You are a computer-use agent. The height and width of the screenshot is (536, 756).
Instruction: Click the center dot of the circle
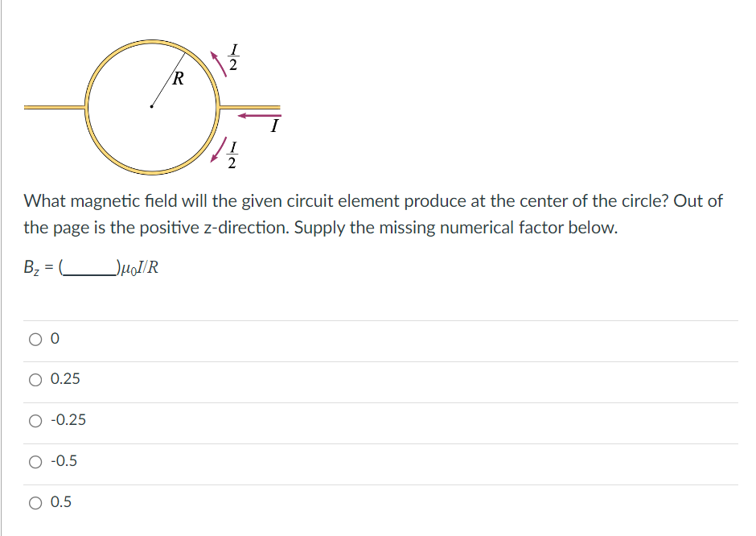(151, 105)
